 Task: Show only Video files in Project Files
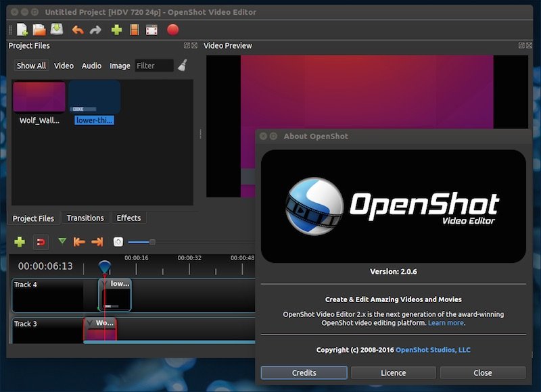point(64,66)
